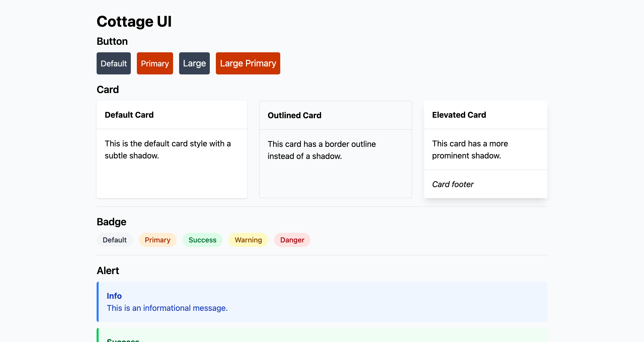644x342 pixels.
Task: Select the Default badge
Action: pyautogui.click(x=114, y=240)
